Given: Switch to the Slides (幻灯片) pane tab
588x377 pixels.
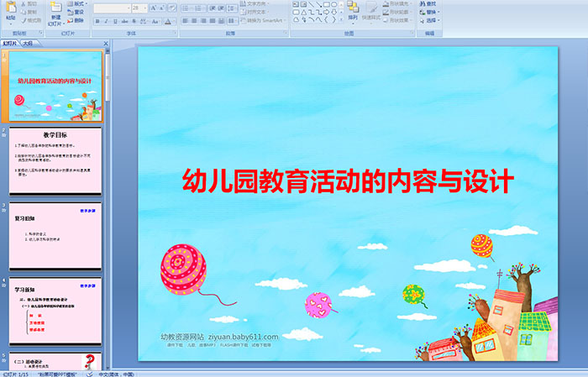Looking at the screenshot, I should point(10,44).
